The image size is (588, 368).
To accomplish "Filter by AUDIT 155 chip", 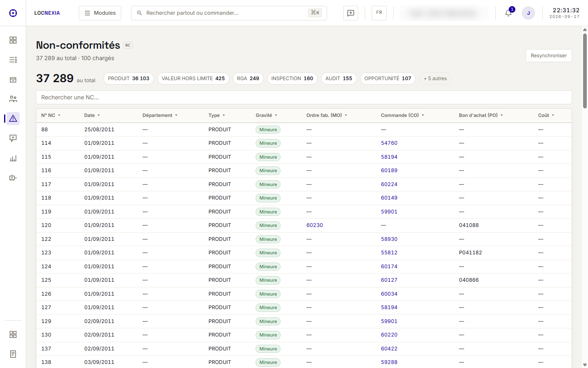I will (339, 79).
